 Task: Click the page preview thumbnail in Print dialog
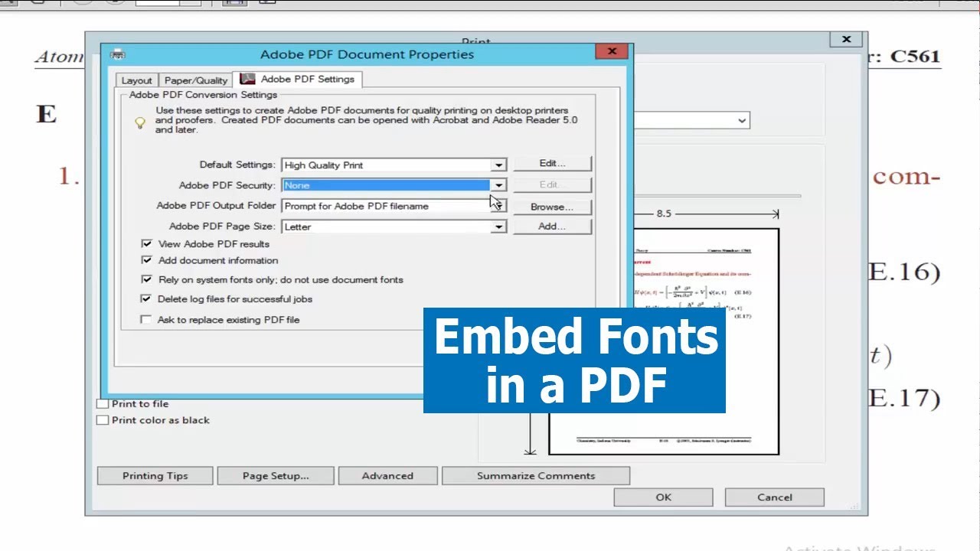[x=663, y=341]
